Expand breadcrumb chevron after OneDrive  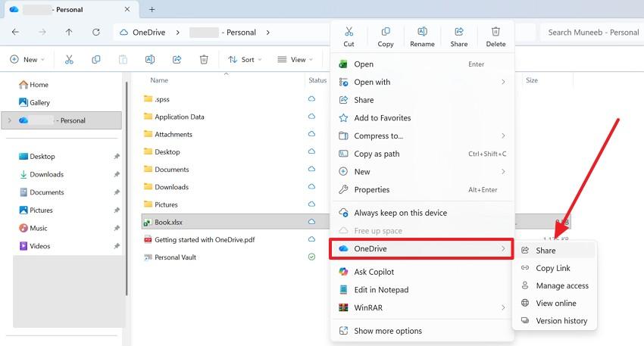pos(177,33)
